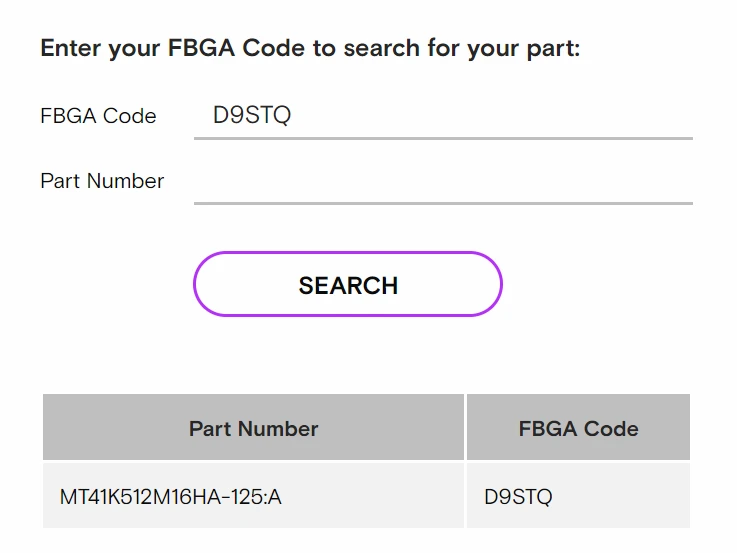
Task: Click the underline beneath the Part Number field
Action: click(443, 203)
